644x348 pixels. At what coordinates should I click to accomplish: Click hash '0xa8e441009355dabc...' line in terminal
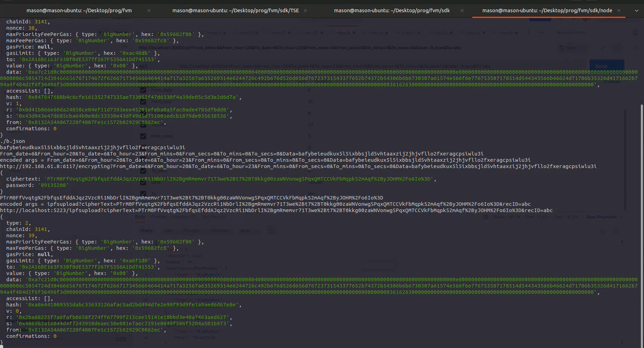(124, 305)
